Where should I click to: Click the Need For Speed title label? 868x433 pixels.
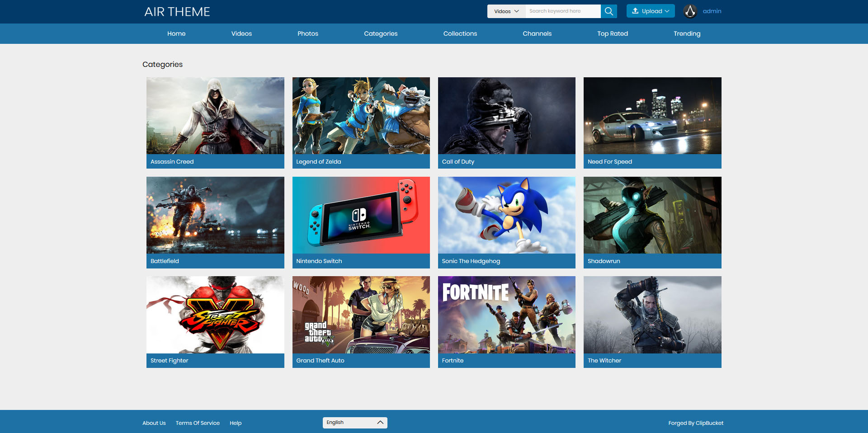pos(610,162)
